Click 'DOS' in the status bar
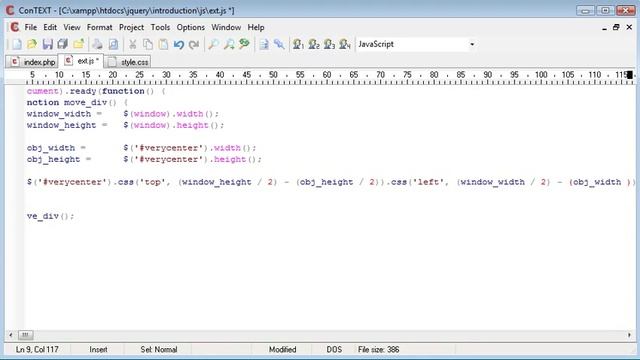 click(334, 350)
